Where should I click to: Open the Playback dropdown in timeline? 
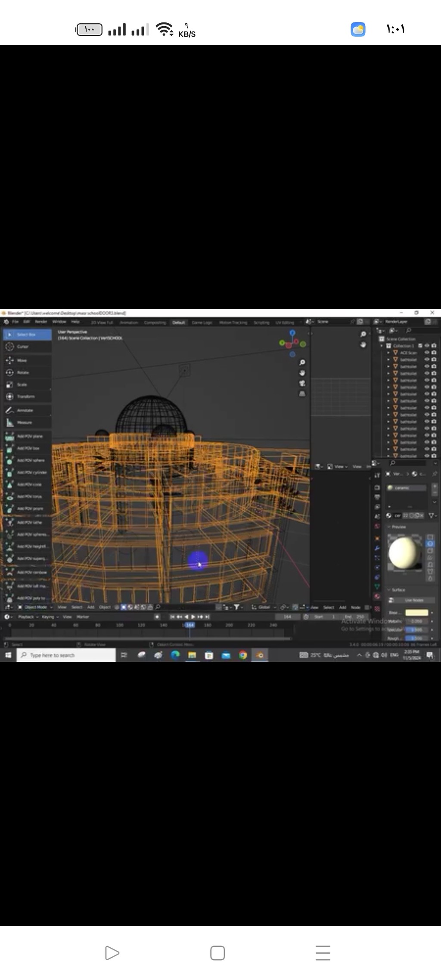coord(28,617)
